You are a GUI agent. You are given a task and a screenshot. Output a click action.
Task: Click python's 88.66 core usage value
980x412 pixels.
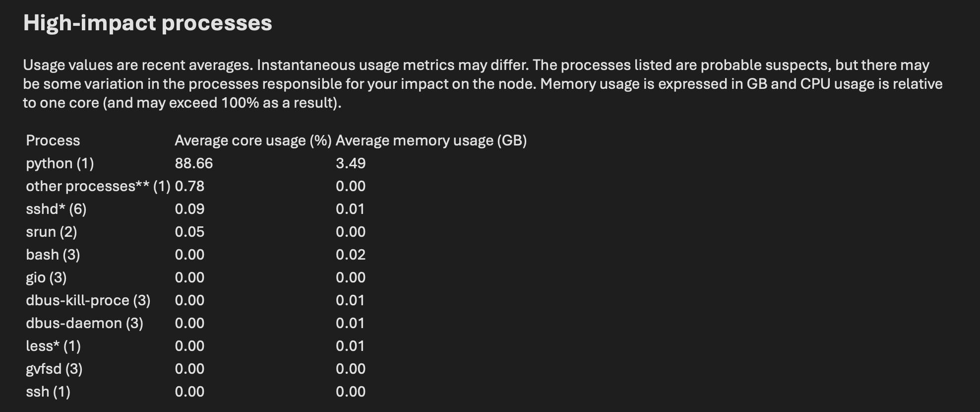(x=193, y=163)
